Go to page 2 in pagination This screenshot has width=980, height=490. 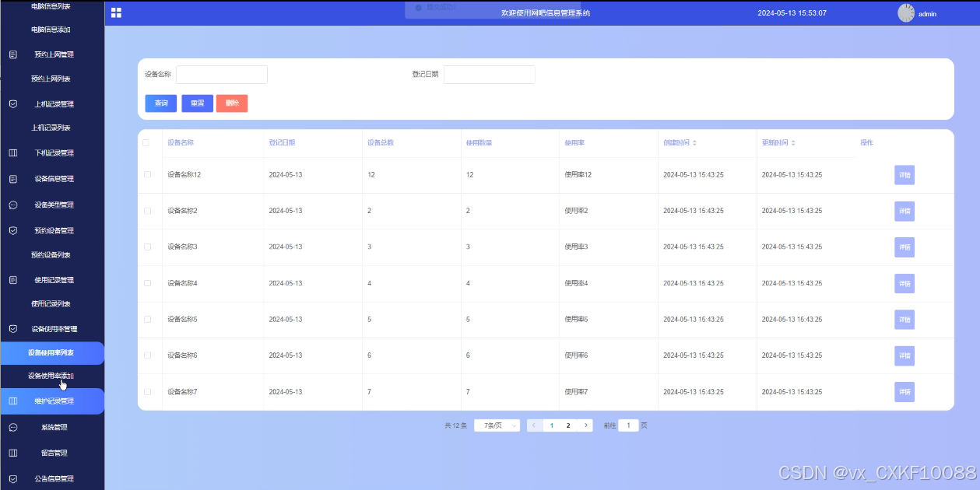568,425
